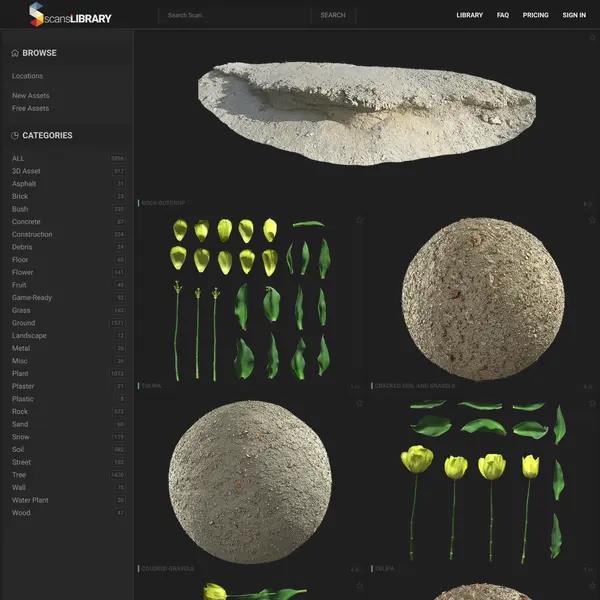
Task: Open the Colored Gravels sphere thumbnail
Action: tap(250, 482)
